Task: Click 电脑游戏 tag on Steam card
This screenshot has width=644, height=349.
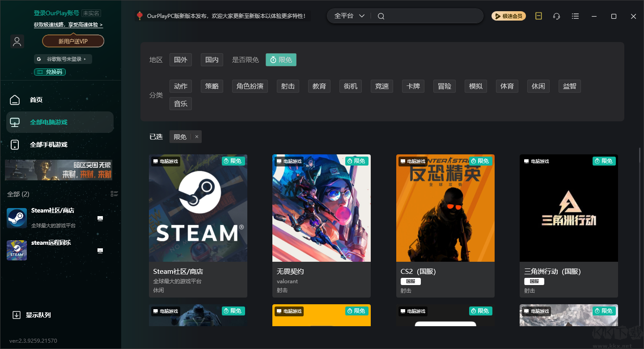Action: 165,161
